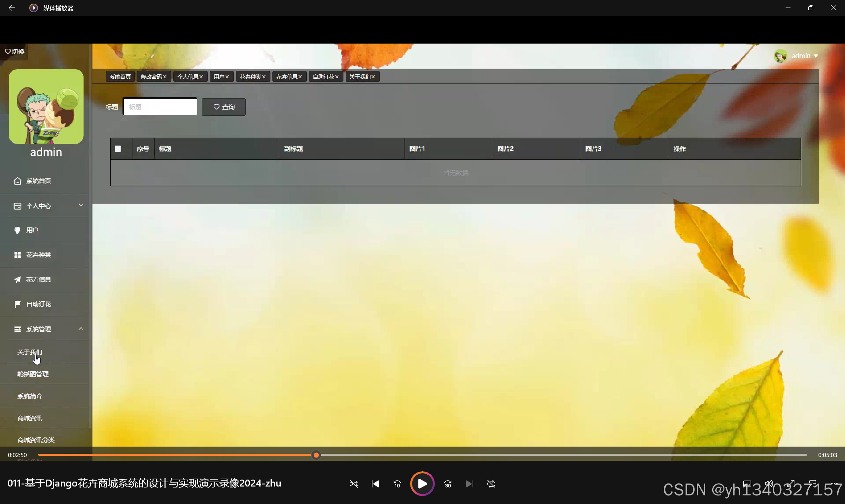Switch to the 花卉信息 tab
Screen dimensions: 845x504
pyautogui.click(x=287, y=77)
